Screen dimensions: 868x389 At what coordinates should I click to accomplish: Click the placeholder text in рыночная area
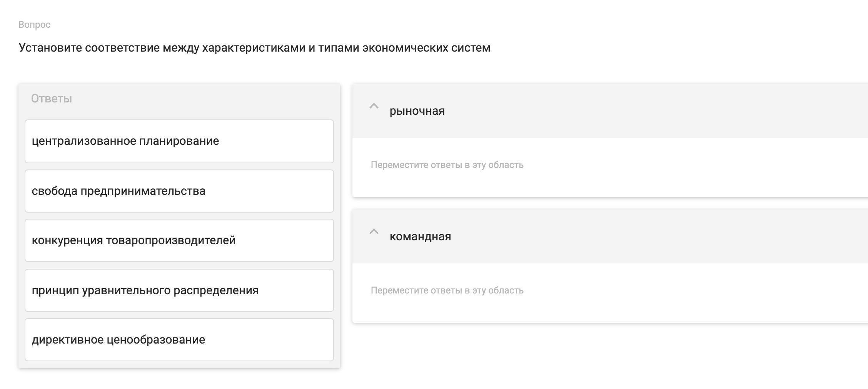[447, 165]
